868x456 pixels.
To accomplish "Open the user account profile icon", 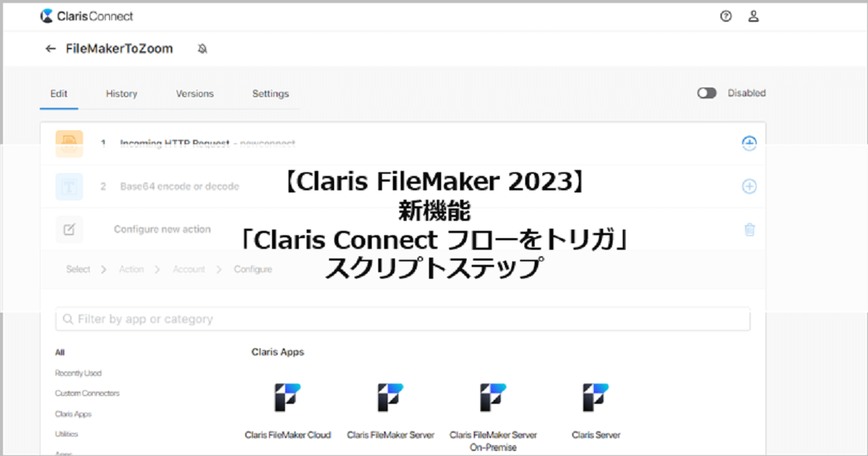I will [x=753, y=16].
